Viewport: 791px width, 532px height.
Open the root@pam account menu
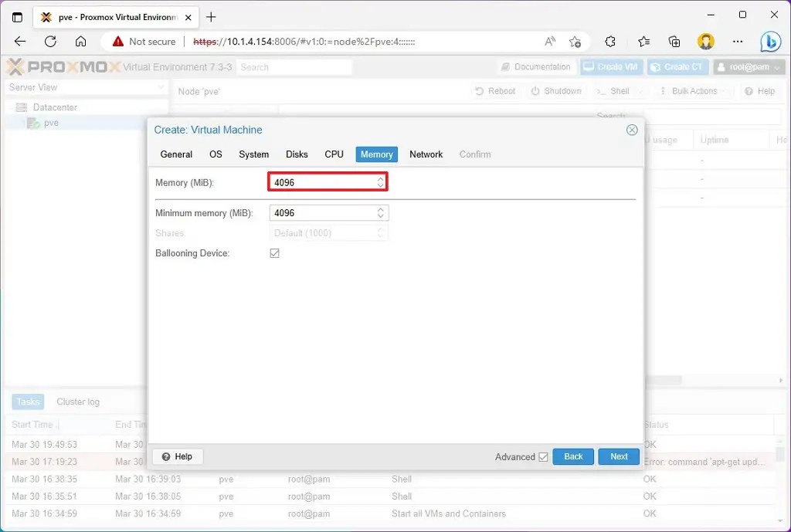[x=748, y=67]
